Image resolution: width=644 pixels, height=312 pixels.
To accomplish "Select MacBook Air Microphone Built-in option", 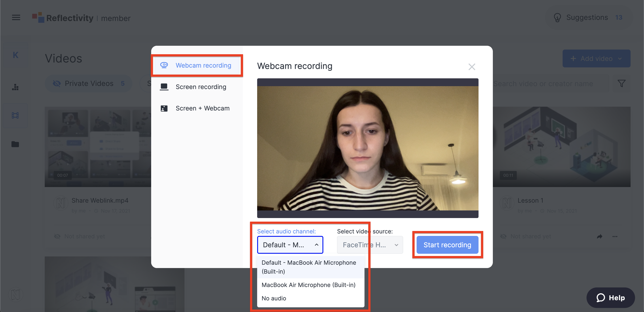I will pyautogui.click(x=308, y=285).
